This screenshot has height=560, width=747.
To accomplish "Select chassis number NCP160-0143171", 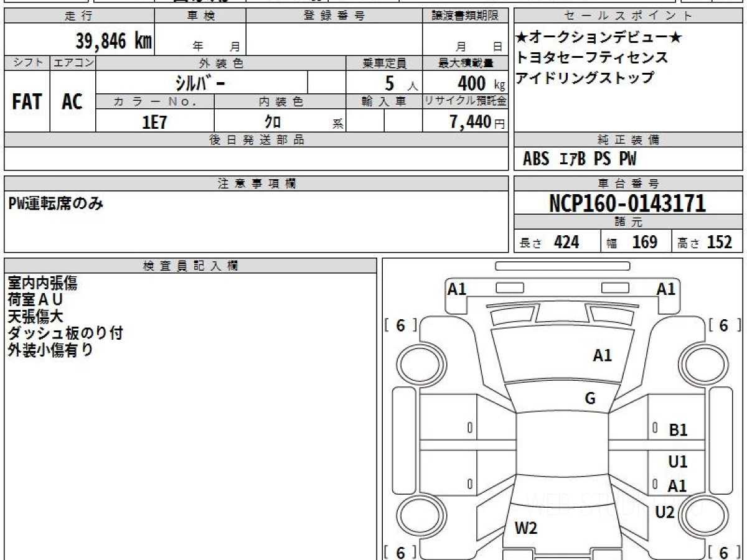I will point(627,203).
